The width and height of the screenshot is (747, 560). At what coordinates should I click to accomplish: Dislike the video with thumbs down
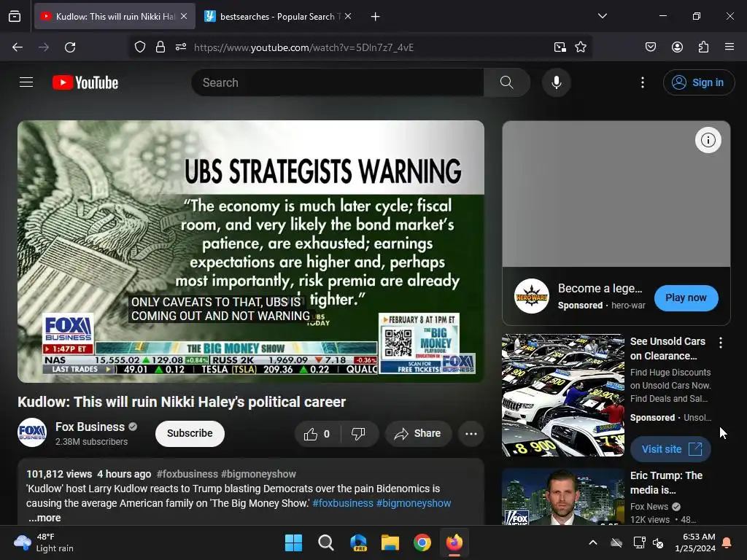358,434
